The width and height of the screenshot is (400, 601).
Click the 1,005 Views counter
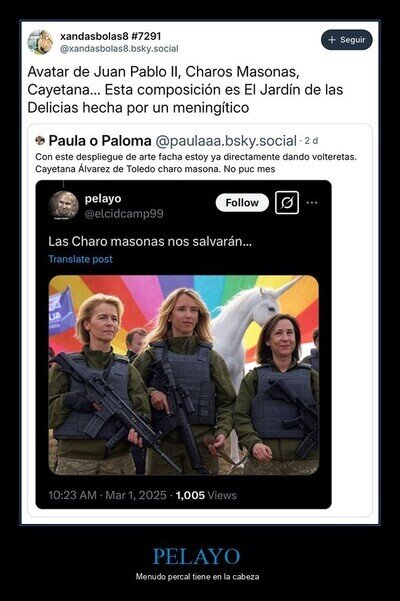[x=206, y=495]
